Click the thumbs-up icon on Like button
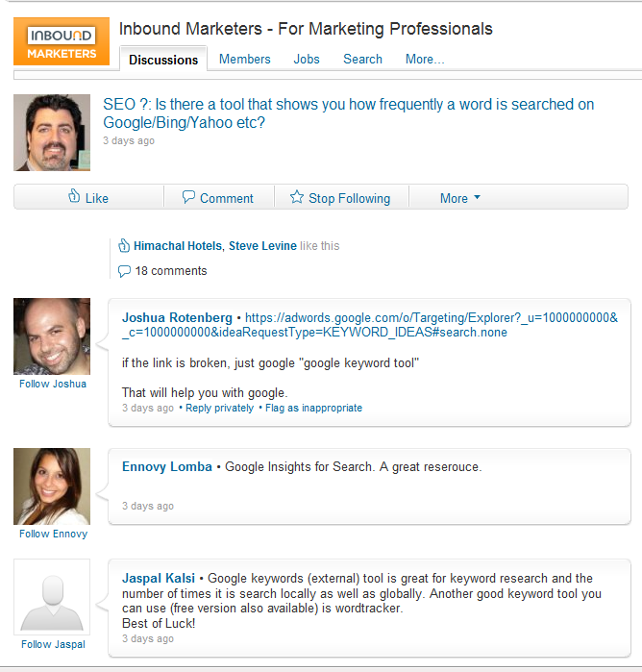This screenshot has width=642, height=672. (74, 196)
